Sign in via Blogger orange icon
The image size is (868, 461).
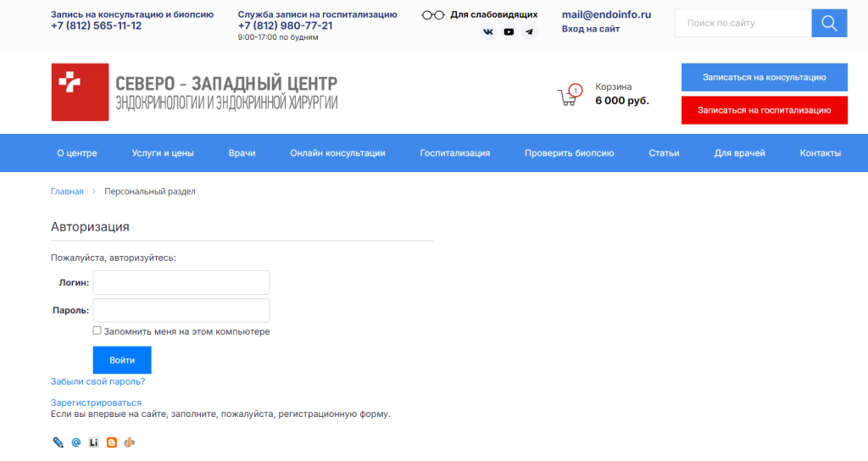112,442
